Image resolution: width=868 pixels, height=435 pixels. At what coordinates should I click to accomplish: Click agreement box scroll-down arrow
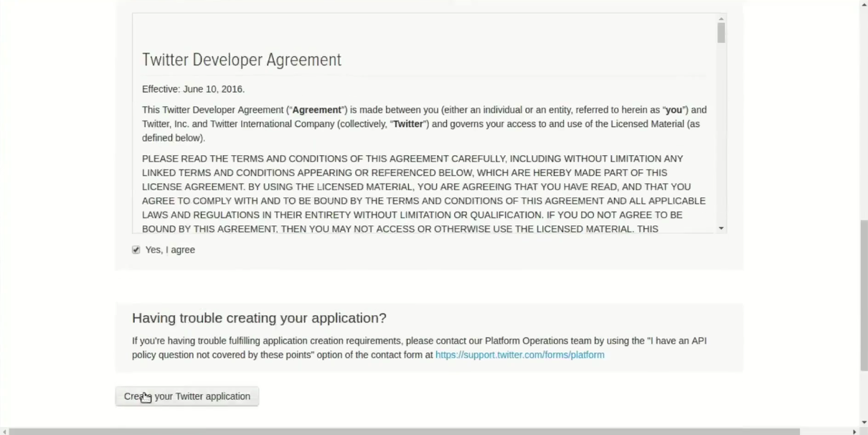(x=721, y=228)
